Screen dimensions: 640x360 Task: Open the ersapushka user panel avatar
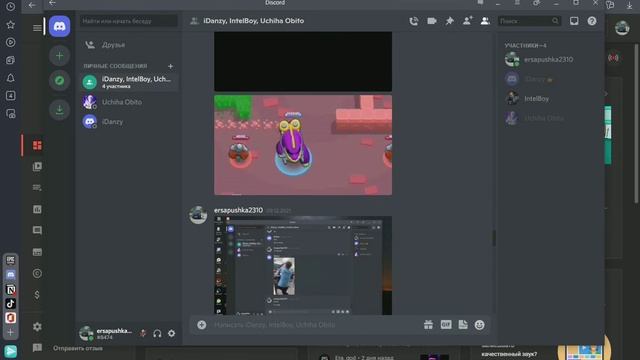(x=86, y=333)
